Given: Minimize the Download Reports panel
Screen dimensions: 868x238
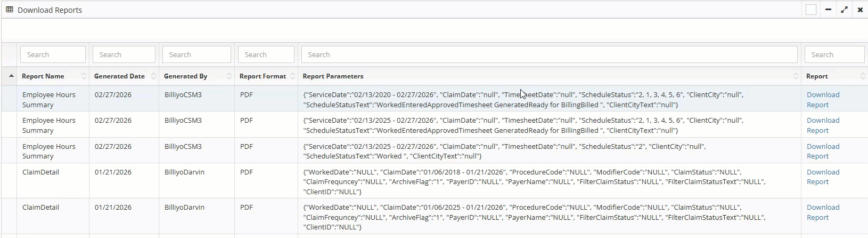Looking at the screenshot, I should click(828, 10).
